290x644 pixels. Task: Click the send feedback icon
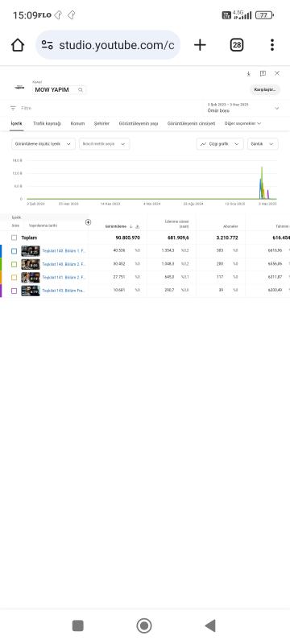pyautogui.click(x=263, y=73)
